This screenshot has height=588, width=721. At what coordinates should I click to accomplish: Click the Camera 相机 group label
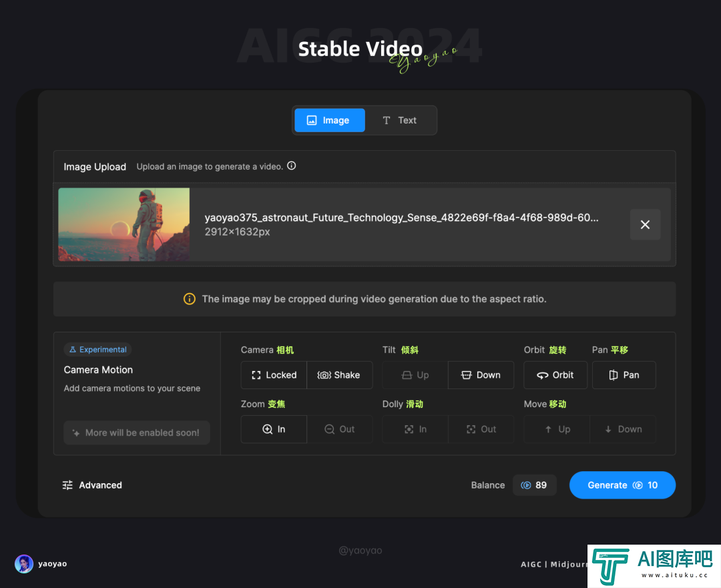point(267,350)
